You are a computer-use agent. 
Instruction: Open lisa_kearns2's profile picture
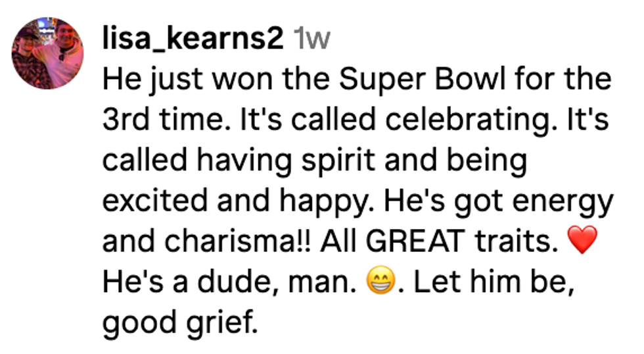48,54
